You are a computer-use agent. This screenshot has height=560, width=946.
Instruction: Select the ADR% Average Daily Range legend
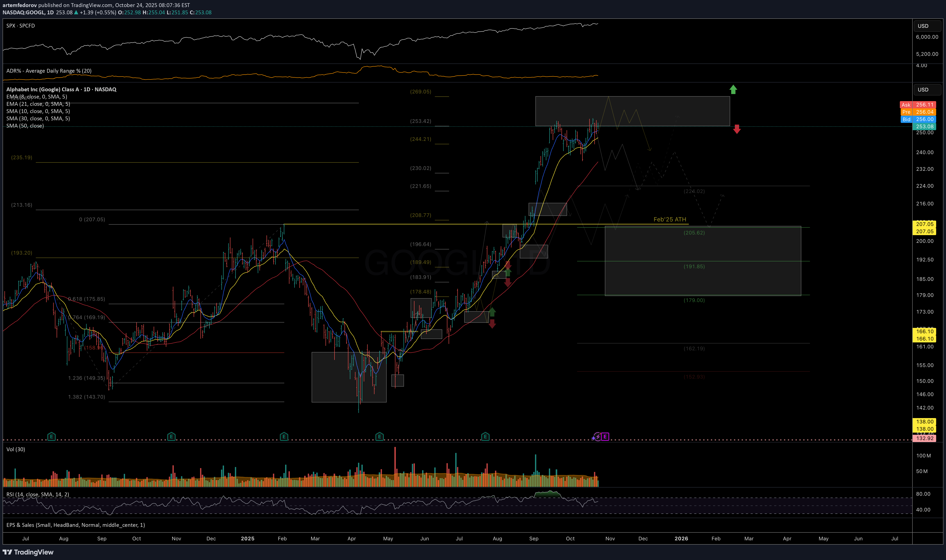coord(49,71)
